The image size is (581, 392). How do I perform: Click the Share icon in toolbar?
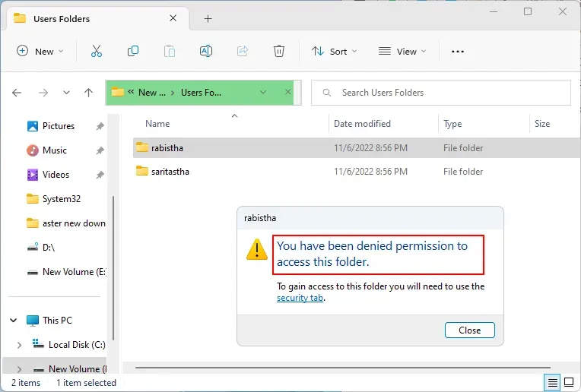[243, 51]
